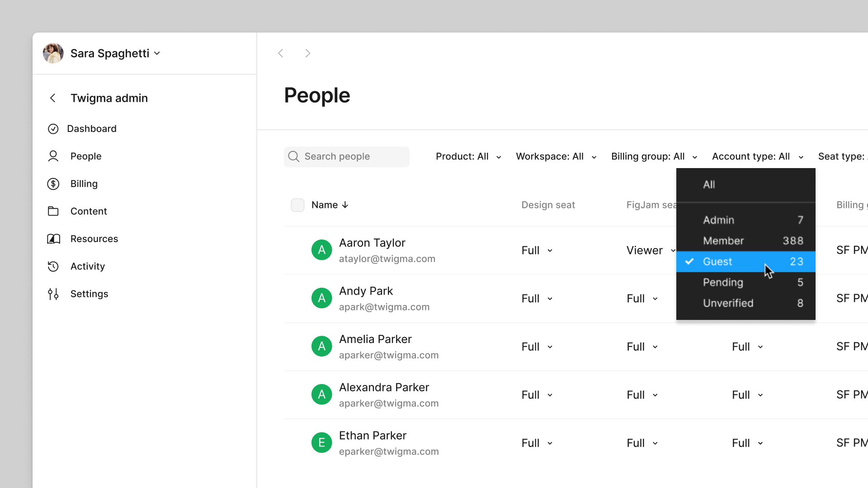
Task: Click the People icon in sidebar
Action: (x=53, y=156)
